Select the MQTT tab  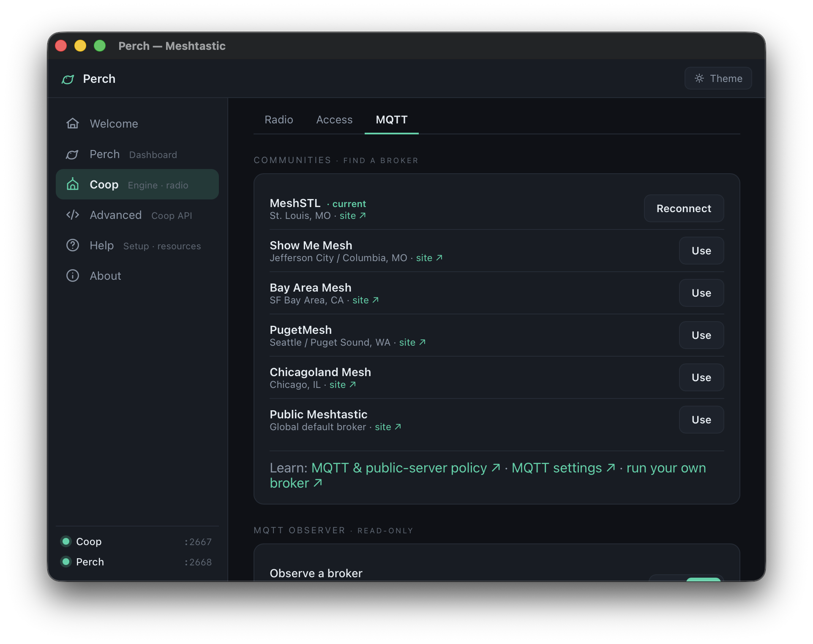tap(392, 120)
